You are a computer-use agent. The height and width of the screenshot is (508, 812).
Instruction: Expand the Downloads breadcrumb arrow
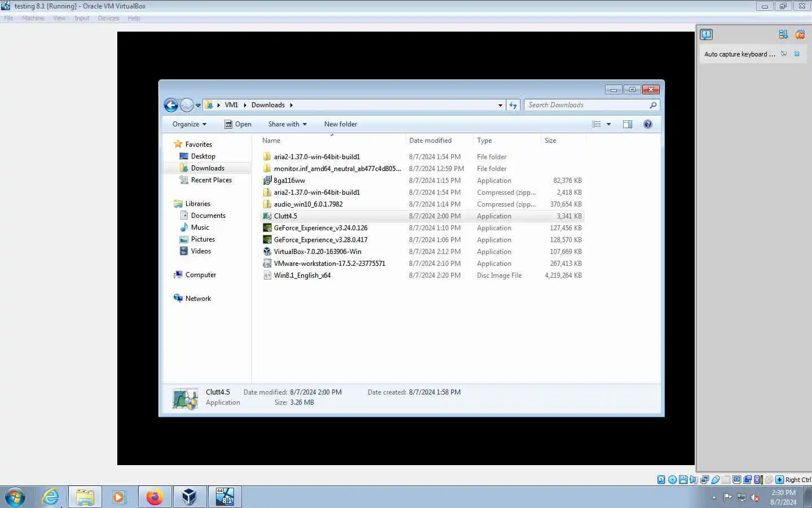coord(291,105)
